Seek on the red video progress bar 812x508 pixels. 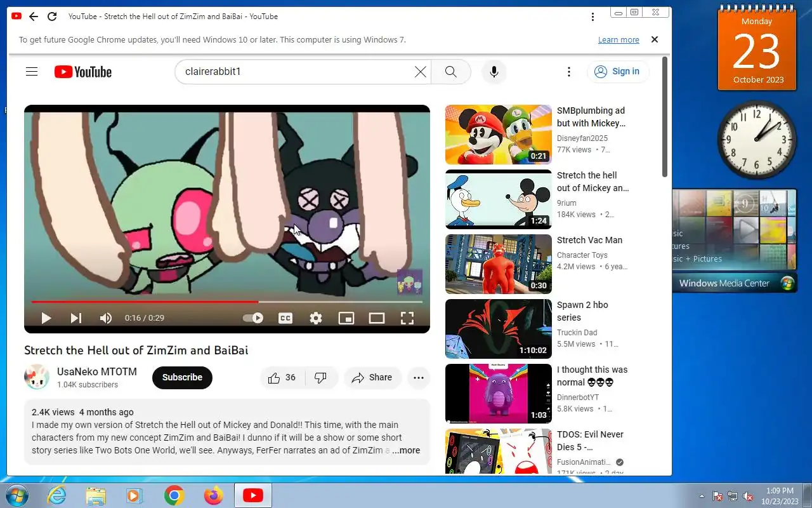[227, 302]
